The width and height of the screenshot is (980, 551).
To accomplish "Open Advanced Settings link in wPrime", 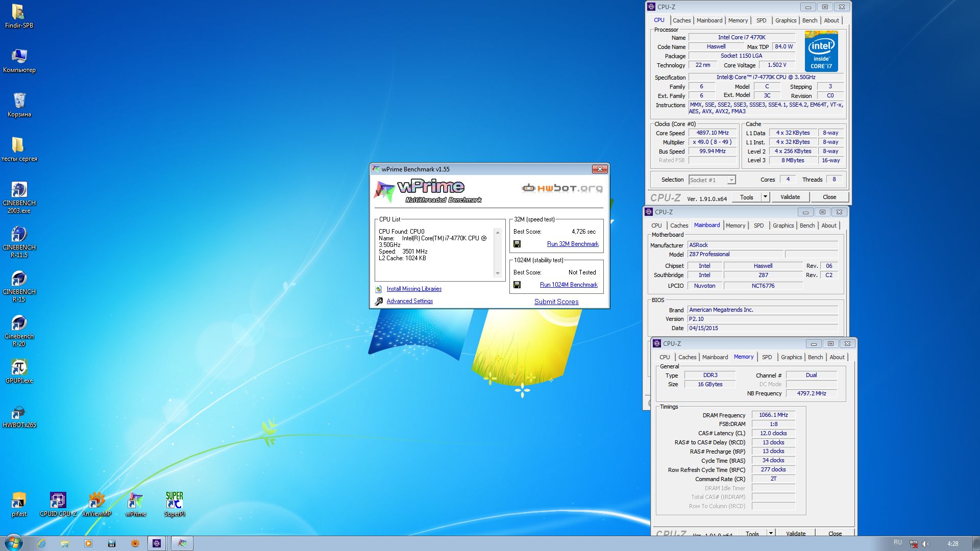I will pos(409,301).
